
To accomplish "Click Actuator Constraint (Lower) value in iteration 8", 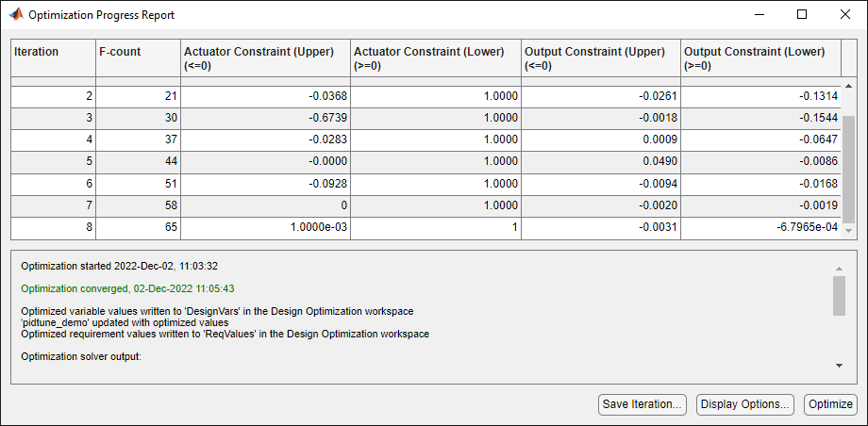I will coord(436,227).
